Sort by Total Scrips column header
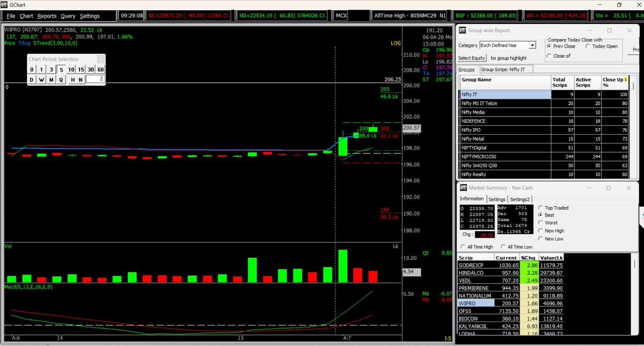The height and width of the screenshot is (346, 644). (x=562, y=83)
